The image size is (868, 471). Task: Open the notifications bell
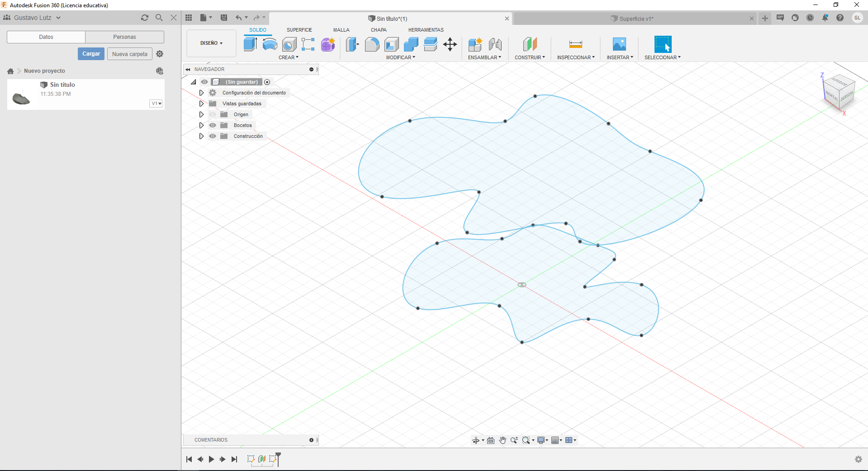point(825,18)
